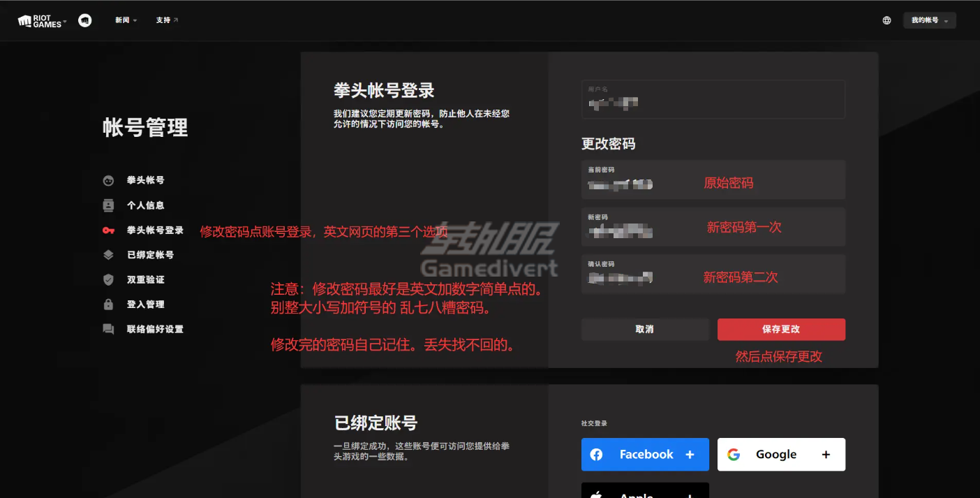Link a Google account
Viewport: 980px width, 498px height.
pyautogui.click(x=781, y=455)
